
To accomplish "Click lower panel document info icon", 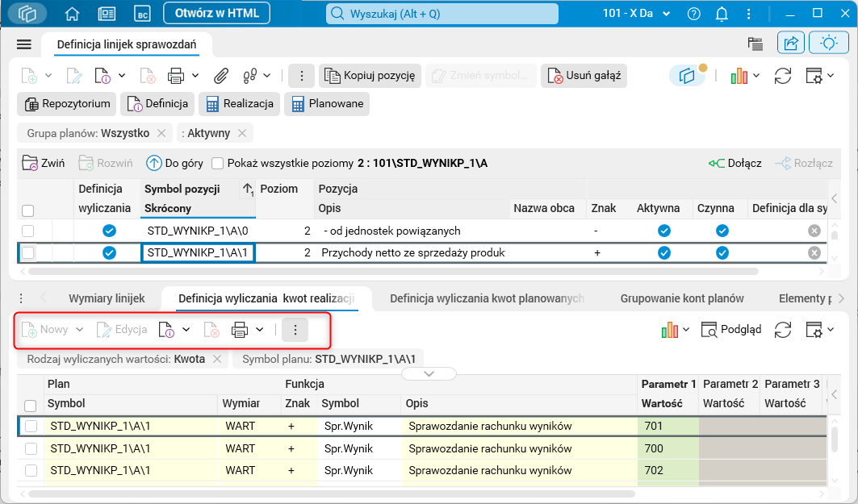I will click(x=166, y=330).
